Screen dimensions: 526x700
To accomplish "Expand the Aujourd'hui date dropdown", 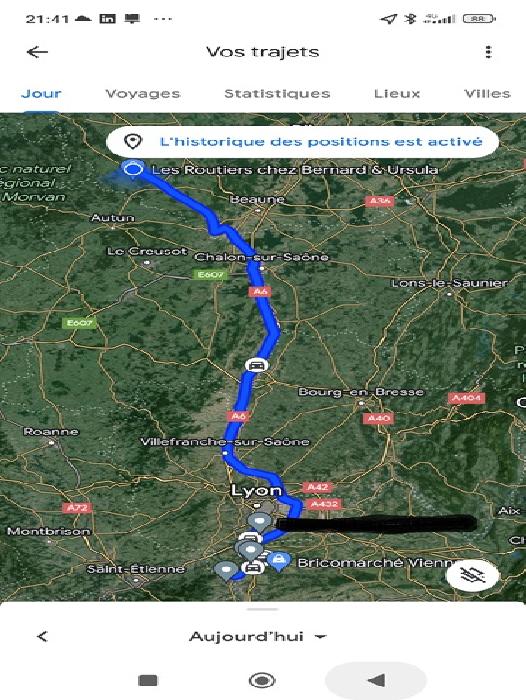I will pos(258,636).
